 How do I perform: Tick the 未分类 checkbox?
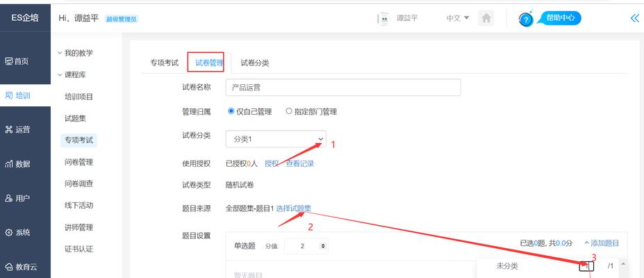point(587,266)
